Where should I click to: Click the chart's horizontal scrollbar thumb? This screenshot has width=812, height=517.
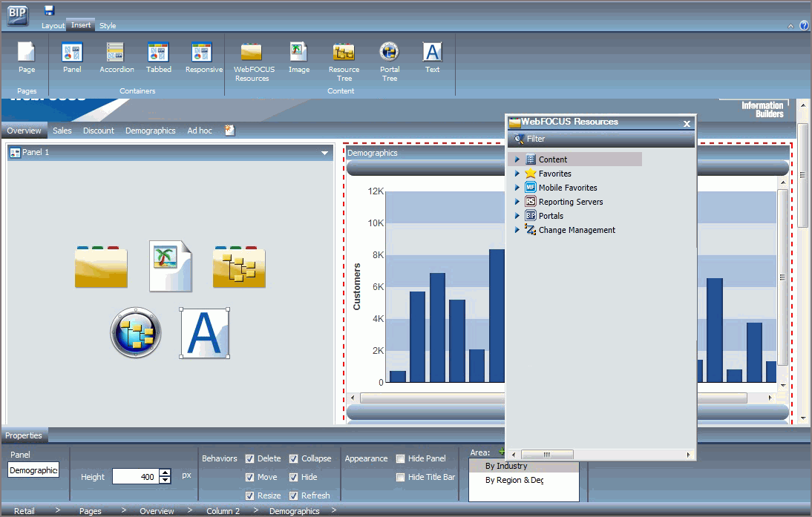coord(554,398)
